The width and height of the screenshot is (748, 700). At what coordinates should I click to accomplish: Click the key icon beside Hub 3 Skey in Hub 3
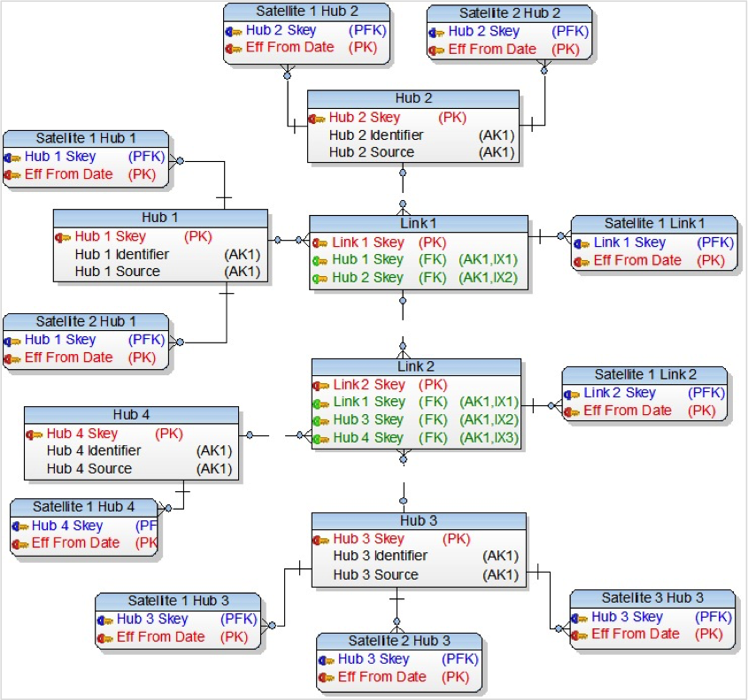click(320, 540)
